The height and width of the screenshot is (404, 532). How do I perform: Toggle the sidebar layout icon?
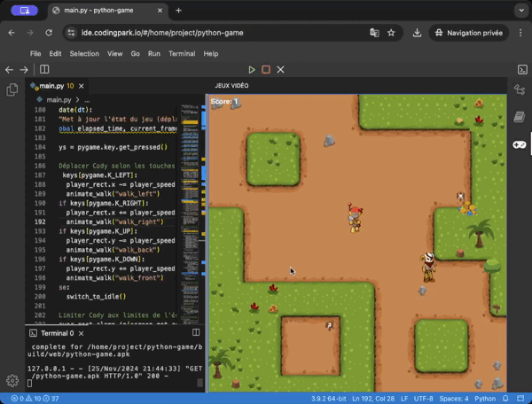[44, 69]
